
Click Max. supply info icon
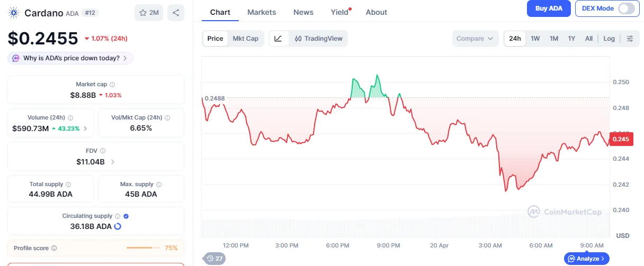[x=159, y=185]
